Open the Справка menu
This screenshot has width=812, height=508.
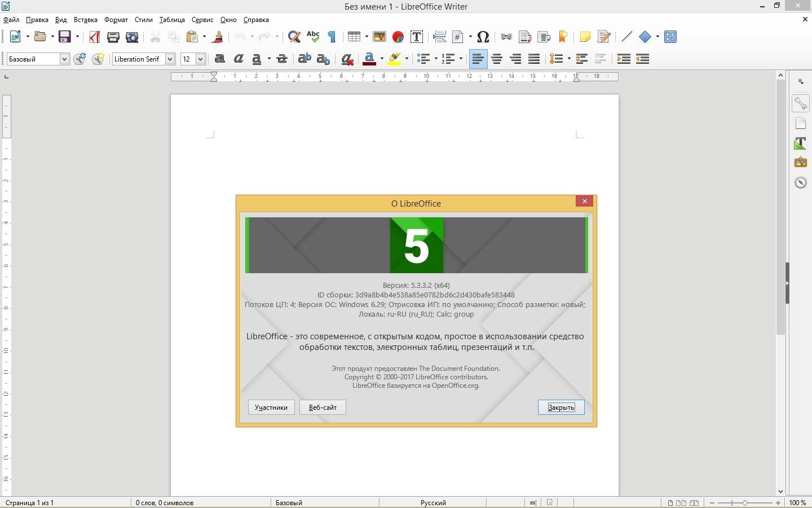pos(256,20)
